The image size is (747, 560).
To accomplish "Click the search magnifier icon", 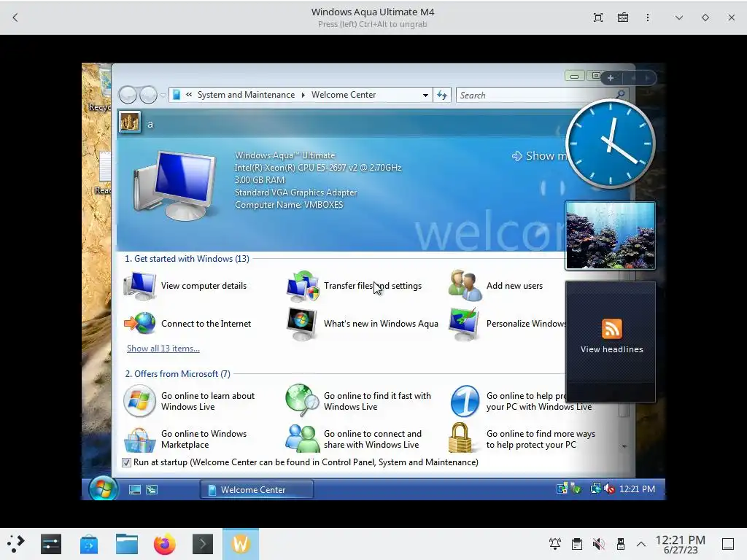I will coord(620,94).
